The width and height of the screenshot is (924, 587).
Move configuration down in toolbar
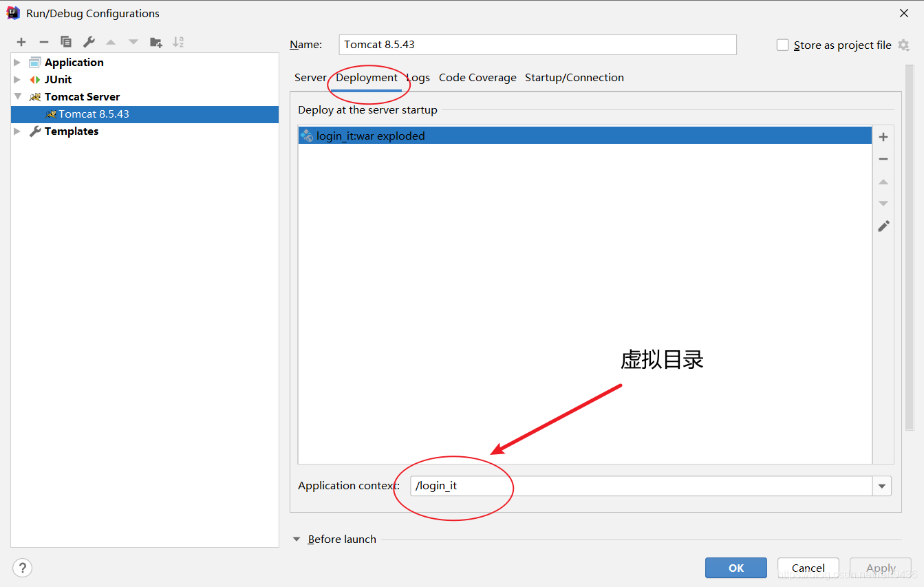click(x=133, y=42)
